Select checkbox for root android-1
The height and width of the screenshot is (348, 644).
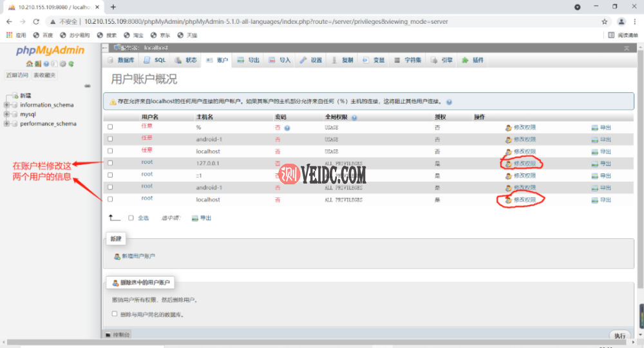tap(110, 187)
